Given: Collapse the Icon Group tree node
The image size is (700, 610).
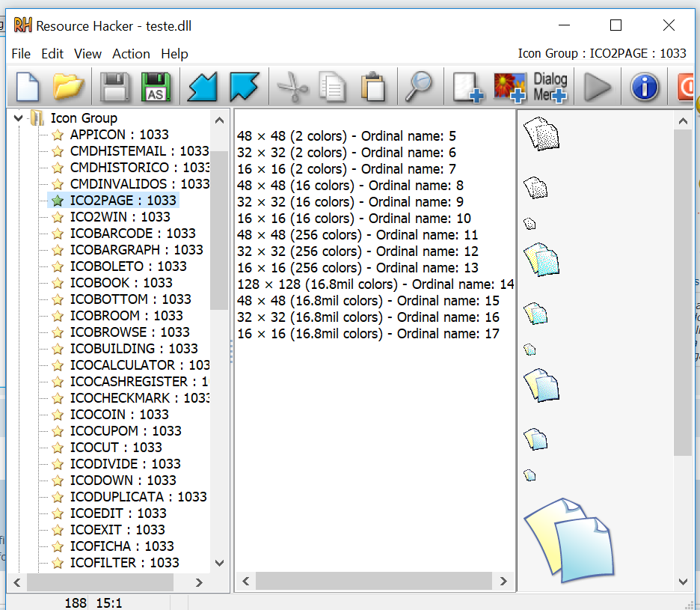Looking at the screenshot, I should pyautogui.click(x=19, y=118).
